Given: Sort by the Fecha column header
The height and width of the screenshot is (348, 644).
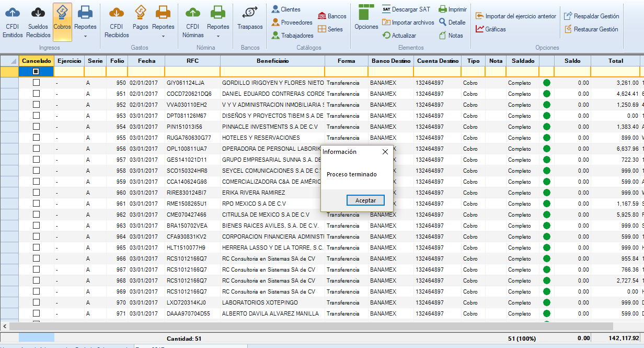Looking at the screenshot, I should tap(146, 61).
